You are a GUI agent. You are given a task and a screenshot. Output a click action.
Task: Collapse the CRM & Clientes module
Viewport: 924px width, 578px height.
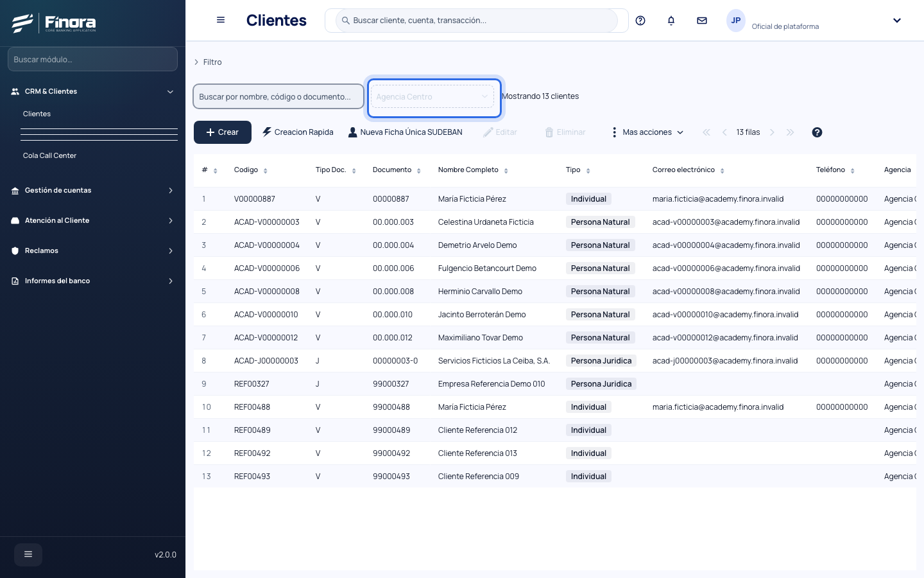92,91
